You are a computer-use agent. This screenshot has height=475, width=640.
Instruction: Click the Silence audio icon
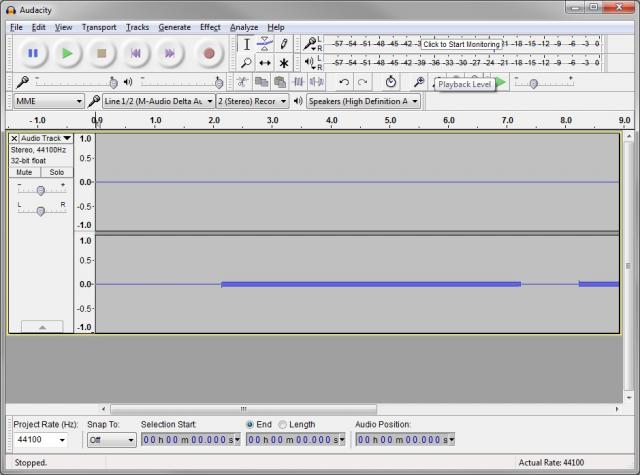point(317,82)
